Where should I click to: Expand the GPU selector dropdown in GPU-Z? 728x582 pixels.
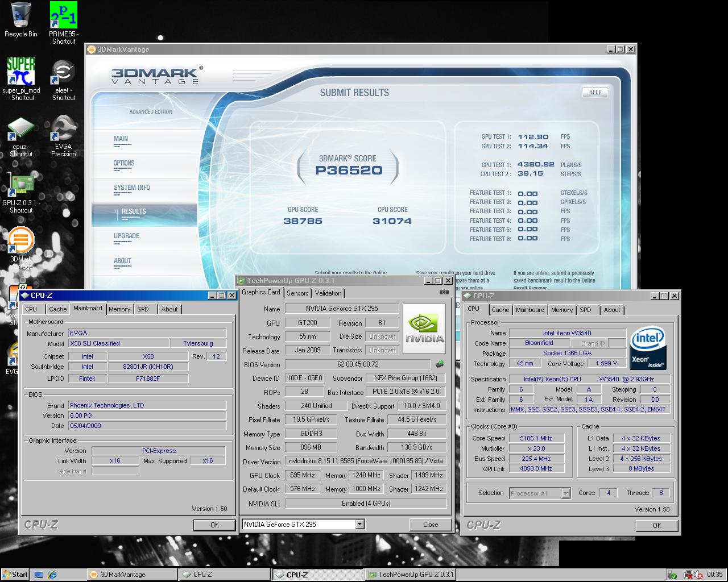click(359, 524)
